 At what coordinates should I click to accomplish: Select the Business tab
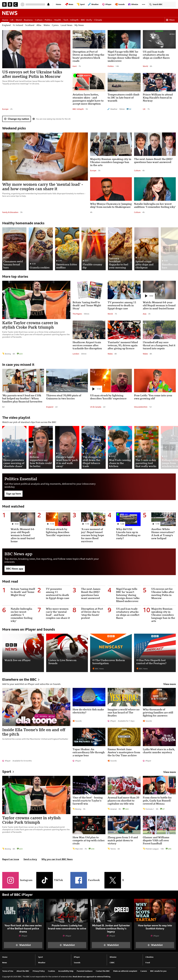[x=28, y=20]
